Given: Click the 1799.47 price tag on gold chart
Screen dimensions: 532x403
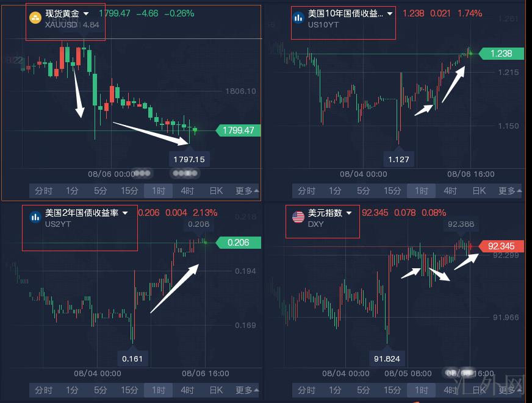Looking at the screenshot, I should click(238, 130).
